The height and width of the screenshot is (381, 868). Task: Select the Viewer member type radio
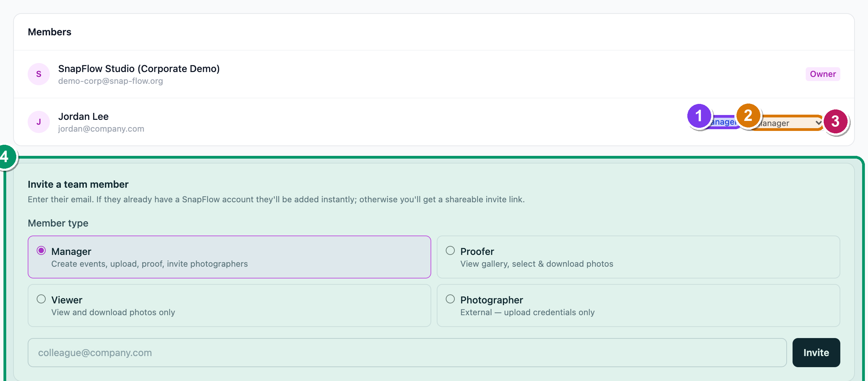click(x=41, y=299)
